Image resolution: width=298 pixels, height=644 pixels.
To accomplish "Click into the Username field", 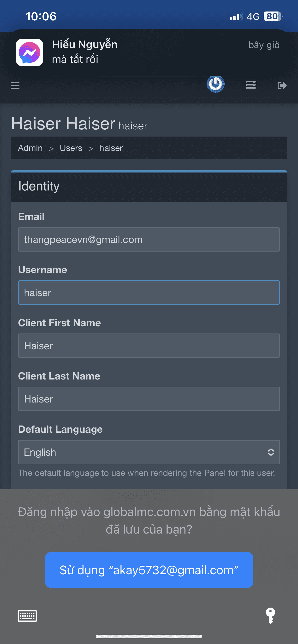I will (149, 293).
